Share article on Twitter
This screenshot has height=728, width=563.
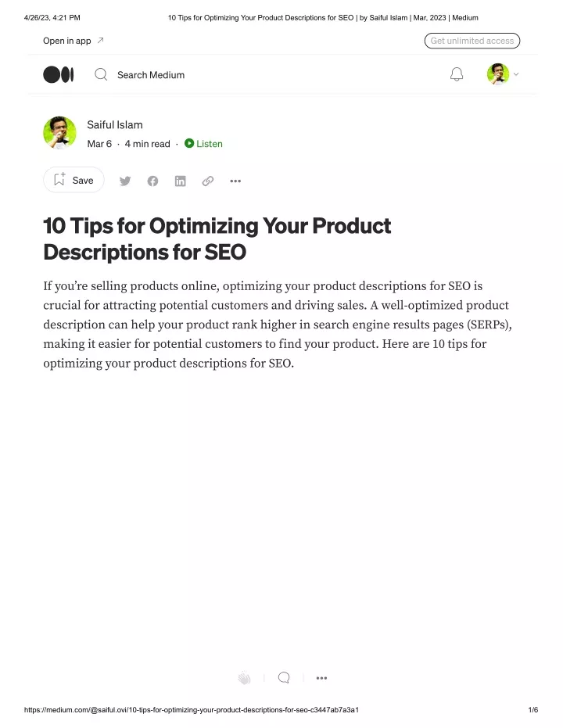[x=125, y=181]
